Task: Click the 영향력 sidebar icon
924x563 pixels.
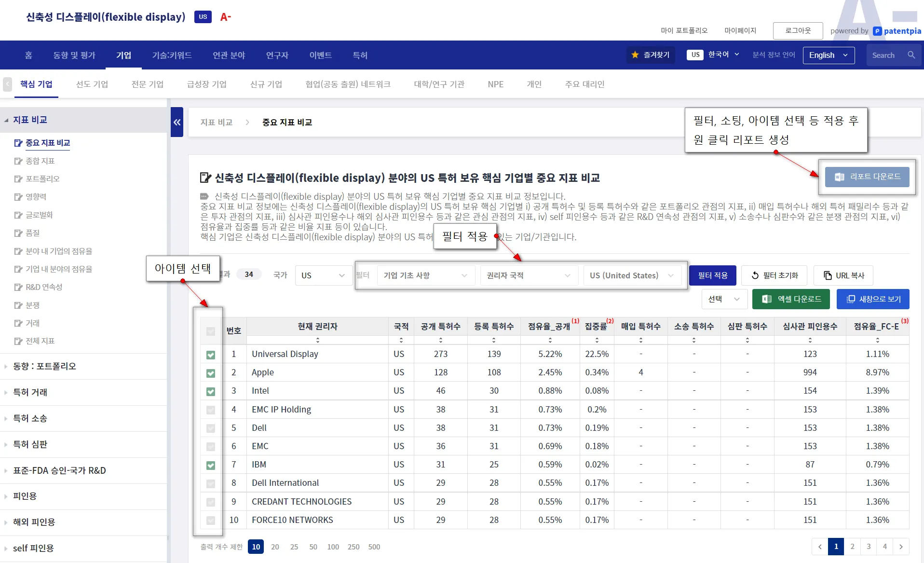Action: pos(18,197)
